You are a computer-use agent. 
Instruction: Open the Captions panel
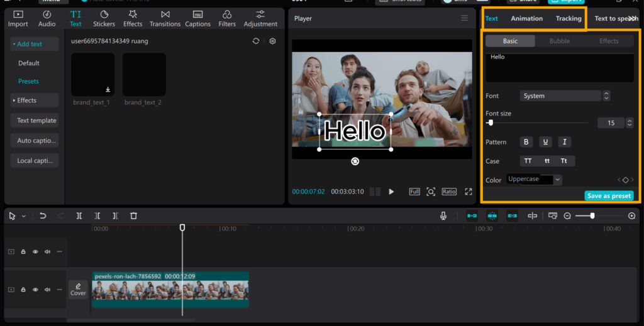pyautogui.click(x=197, y=19)
